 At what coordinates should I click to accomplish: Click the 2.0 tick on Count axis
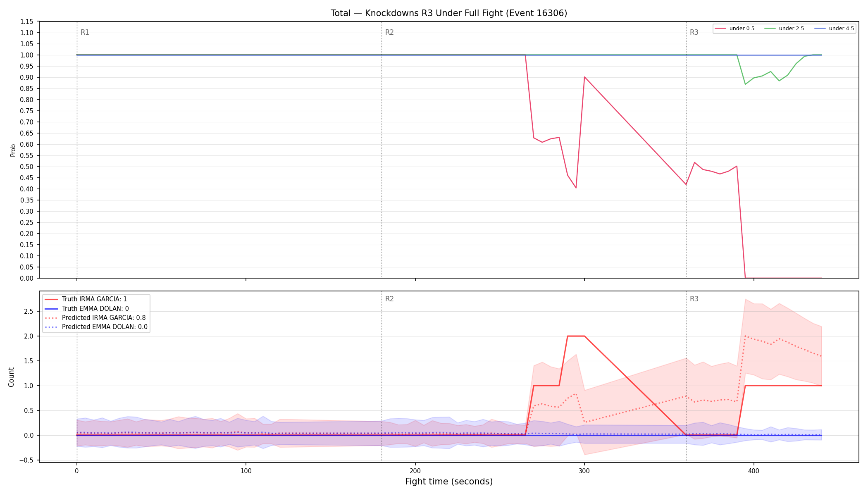pos(29,336)
